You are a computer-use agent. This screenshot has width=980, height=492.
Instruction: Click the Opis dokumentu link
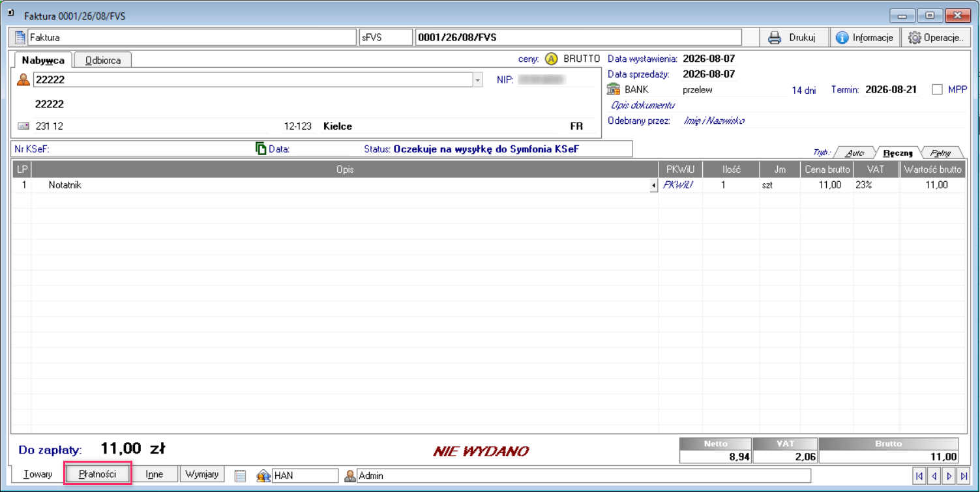[x=643, y=105]
